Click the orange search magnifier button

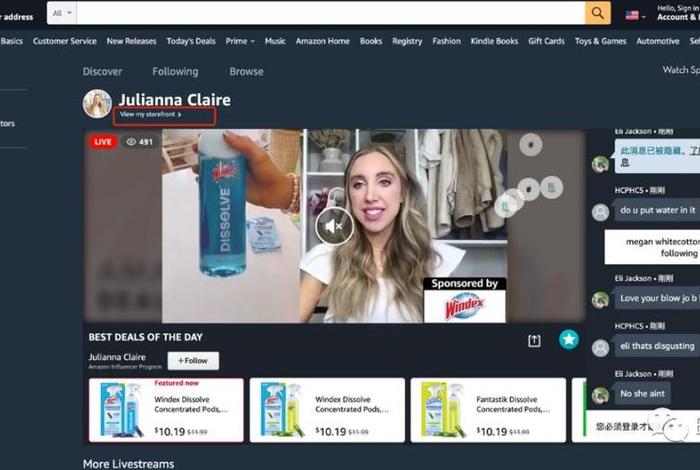(x=597, y=13)
